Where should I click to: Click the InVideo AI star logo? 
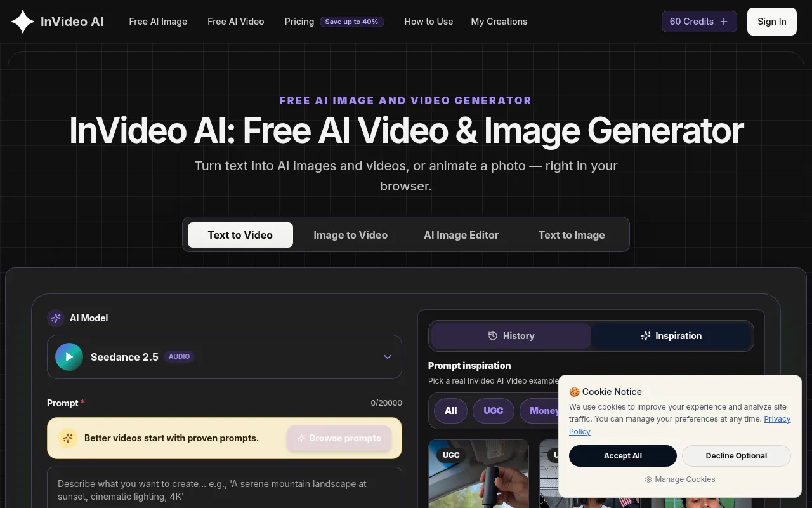click(23, 22)
